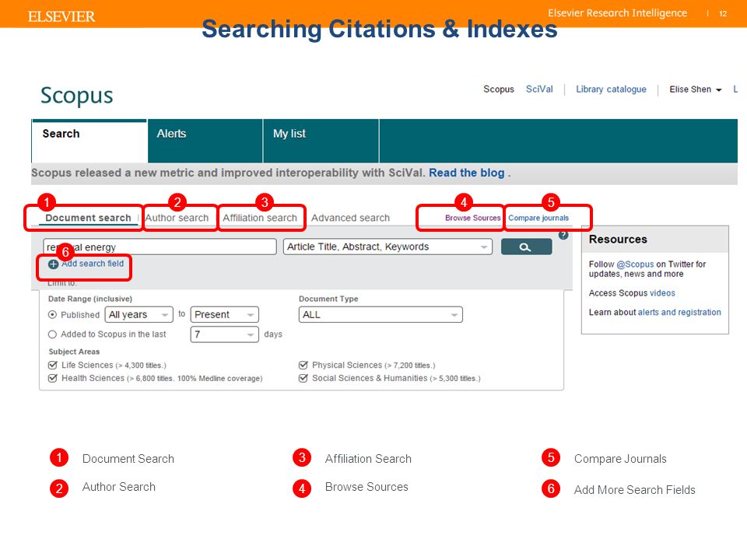Click the Scopus logo

pyautogui.click(x=77, y=96)
